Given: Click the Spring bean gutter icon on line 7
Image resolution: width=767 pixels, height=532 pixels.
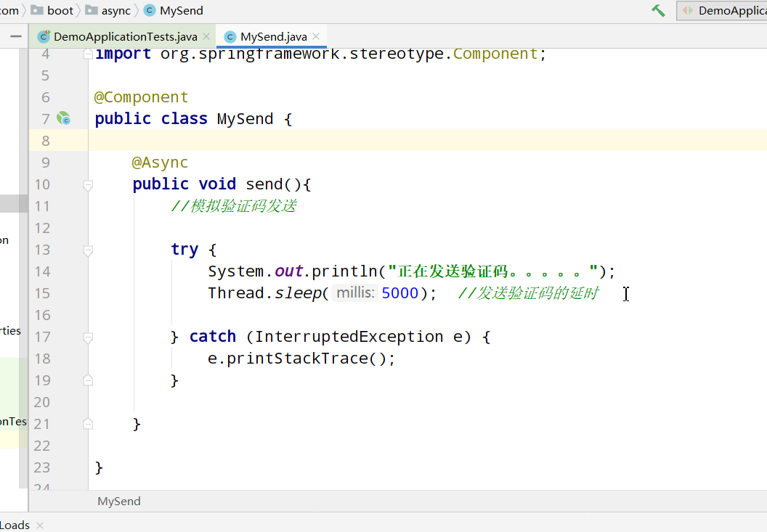Looking at the screenshot, I should point(64,118).
